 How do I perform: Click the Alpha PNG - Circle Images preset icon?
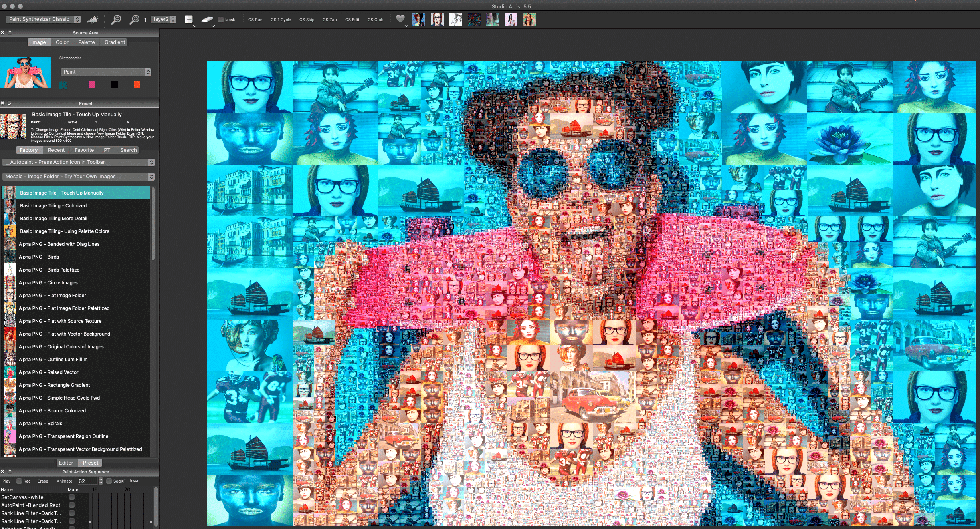tap(10, 282)
